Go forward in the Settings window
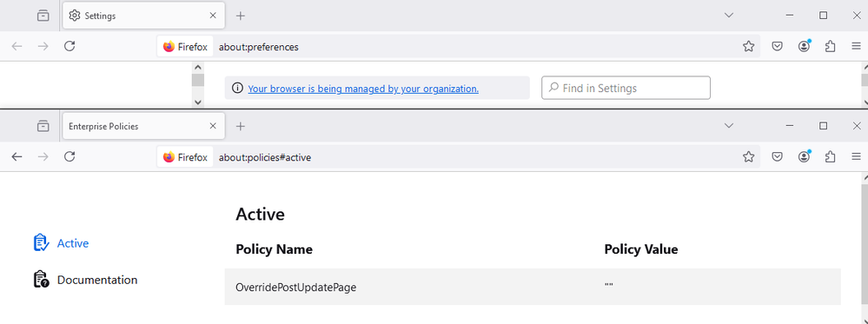The image size is (868, 324). click(43, 47)
